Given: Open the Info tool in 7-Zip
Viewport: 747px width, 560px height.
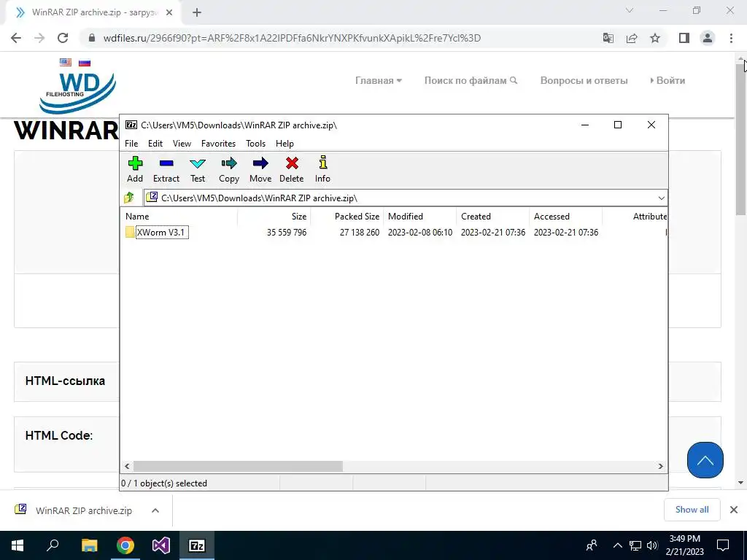Looking at the screenshot, I should [x=322, y=169].
